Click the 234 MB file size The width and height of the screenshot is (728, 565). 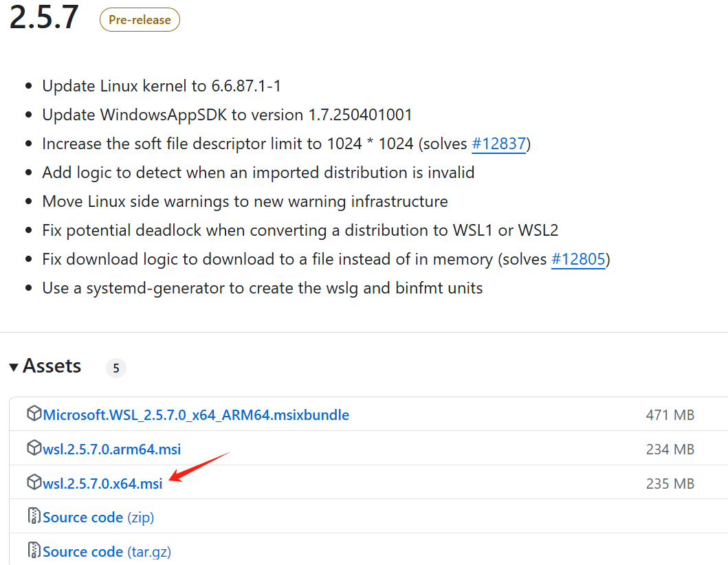coord(670,450)
